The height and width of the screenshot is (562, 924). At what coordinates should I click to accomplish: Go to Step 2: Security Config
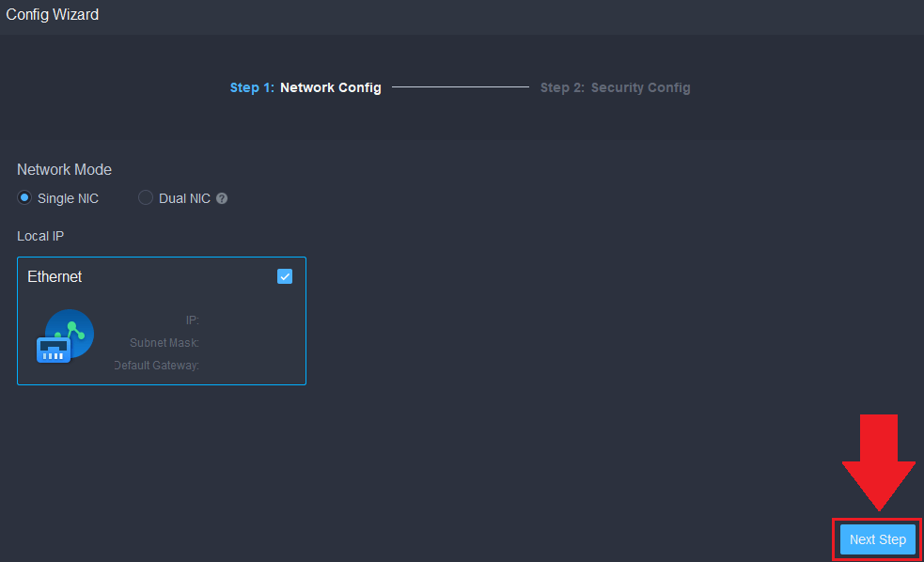click(x=615, y=87)
